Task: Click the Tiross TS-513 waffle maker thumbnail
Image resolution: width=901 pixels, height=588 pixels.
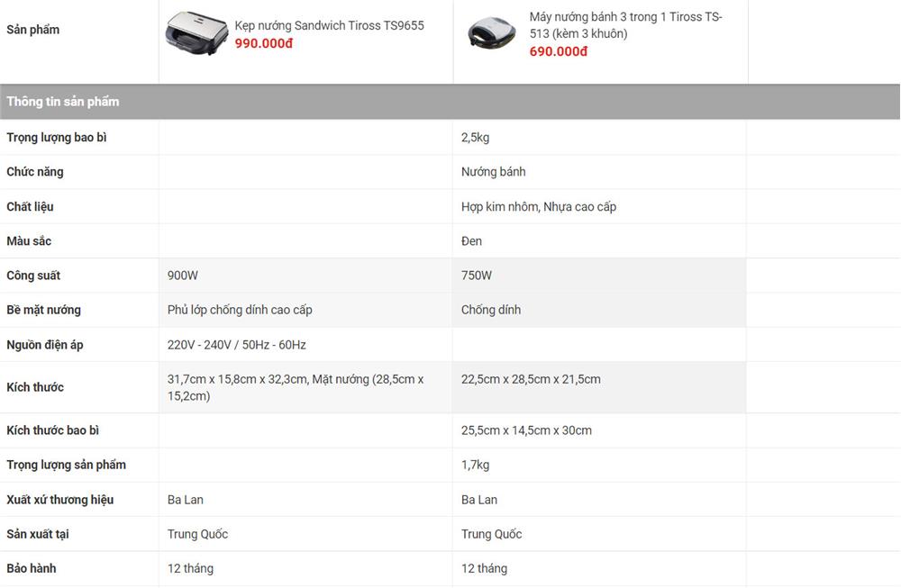Action: (493, 34)
